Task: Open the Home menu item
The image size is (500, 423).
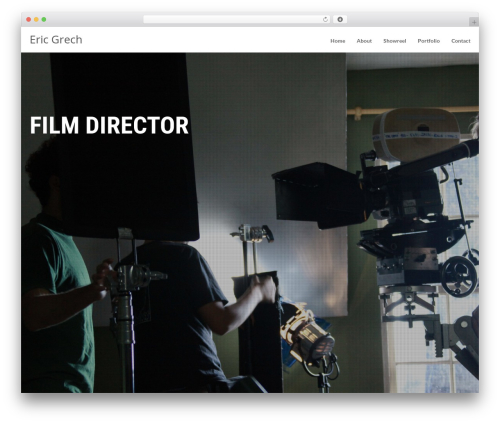Action: click(x=337, y=41)
